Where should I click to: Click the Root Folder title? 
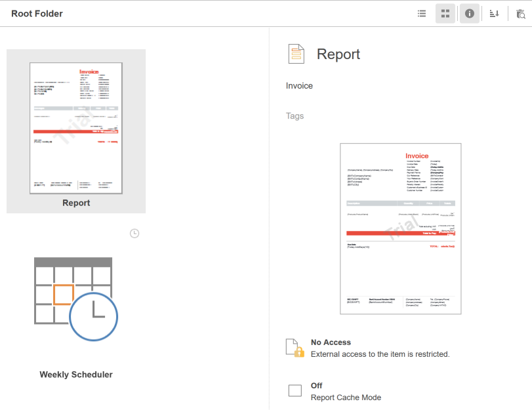(x=37, y=14)
